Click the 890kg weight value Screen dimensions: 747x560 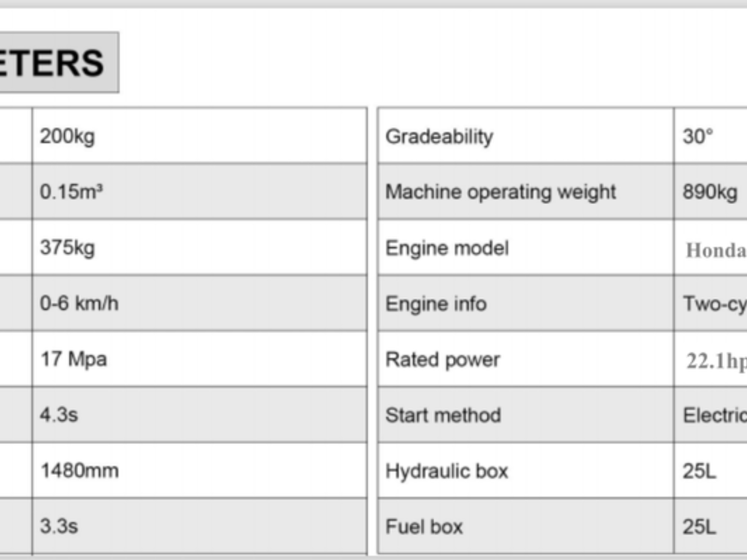(x=710, y=192)
